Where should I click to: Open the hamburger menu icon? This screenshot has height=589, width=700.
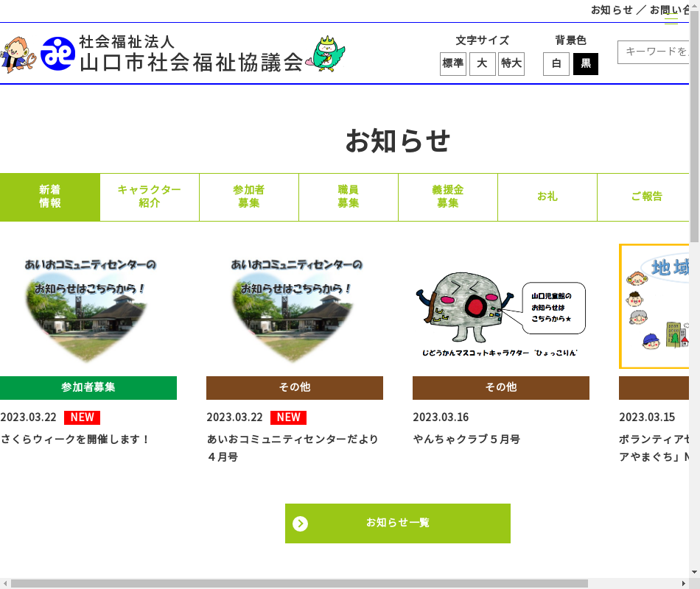(671, 18)
